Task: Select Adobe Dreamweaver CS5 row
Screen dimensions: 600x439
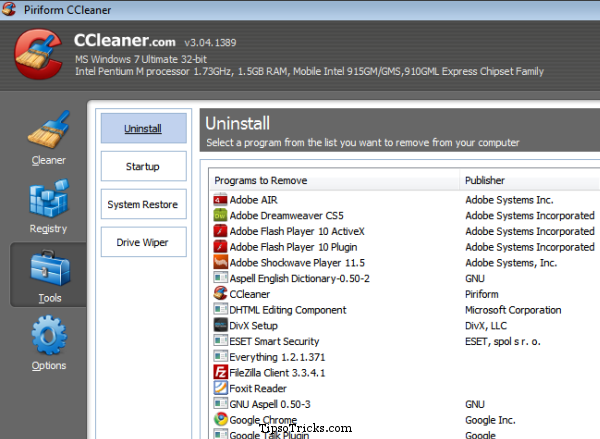Action: point(286,215)
